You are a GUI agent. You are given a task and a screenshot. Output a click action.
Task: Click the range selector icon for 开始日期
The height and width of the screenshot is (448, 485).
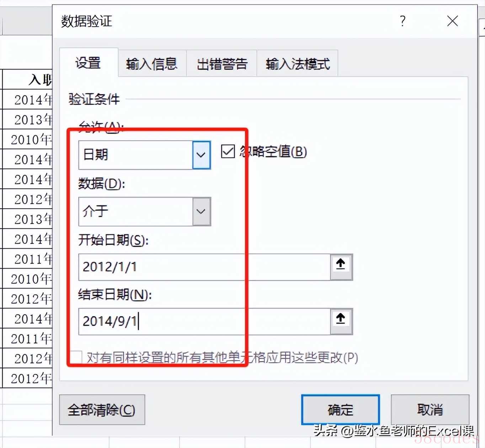[x=341, y=267]
